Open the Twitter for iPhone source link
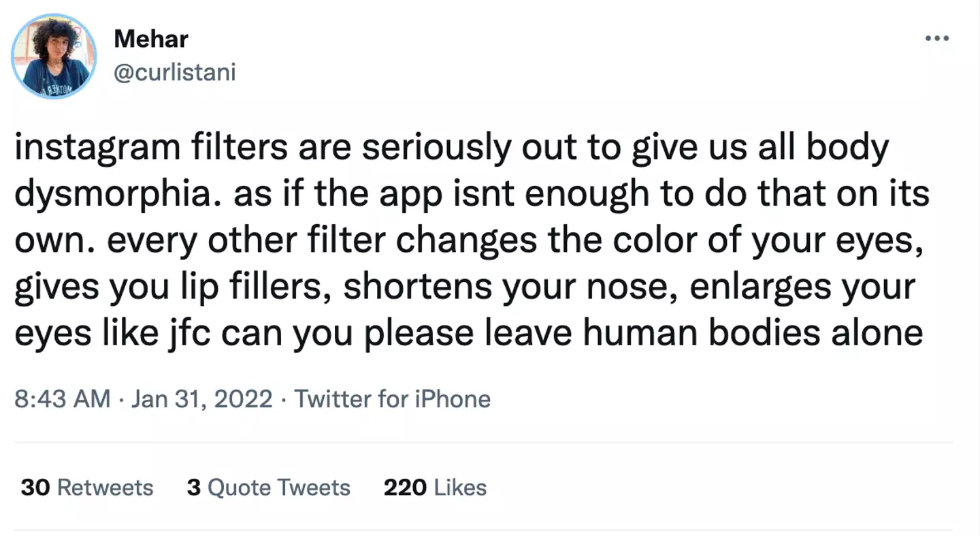The width and height of the screenshot is (980, 536). [x=392, y=398]
